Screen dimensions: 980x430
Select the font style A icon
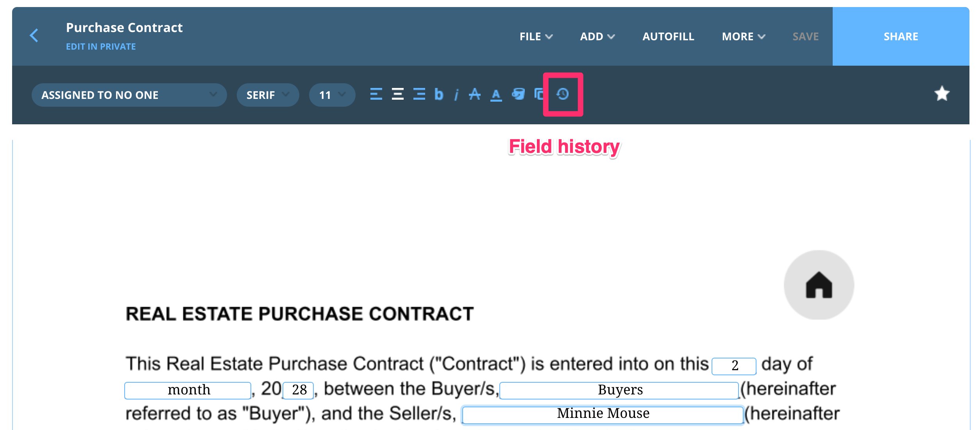point(474,94)
